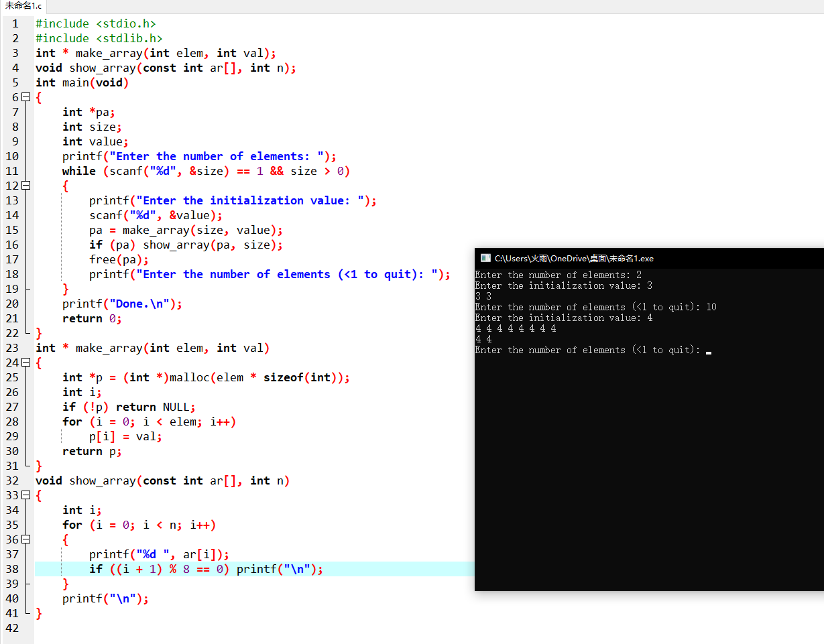Screen dimensions: 824x644
Task: Collapse the for loop fold at line 36
Action: click(x=26, y=539)
